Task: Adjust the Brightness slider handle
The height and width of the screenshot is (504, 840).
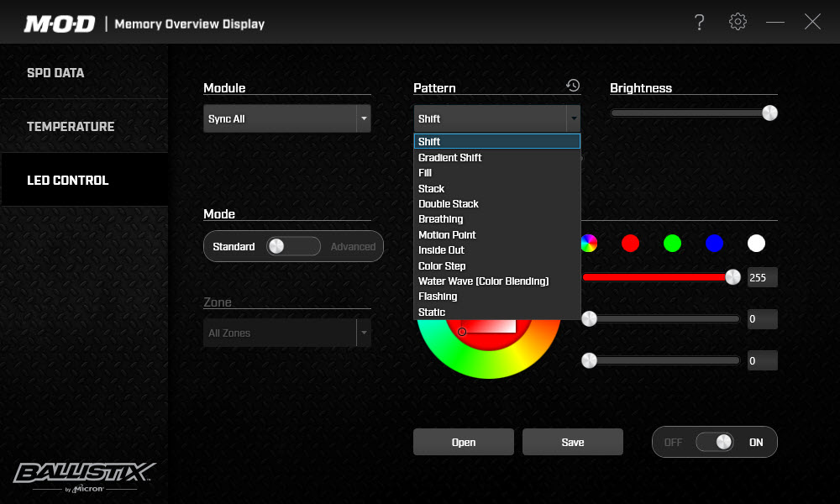Action: coord(769,113)
